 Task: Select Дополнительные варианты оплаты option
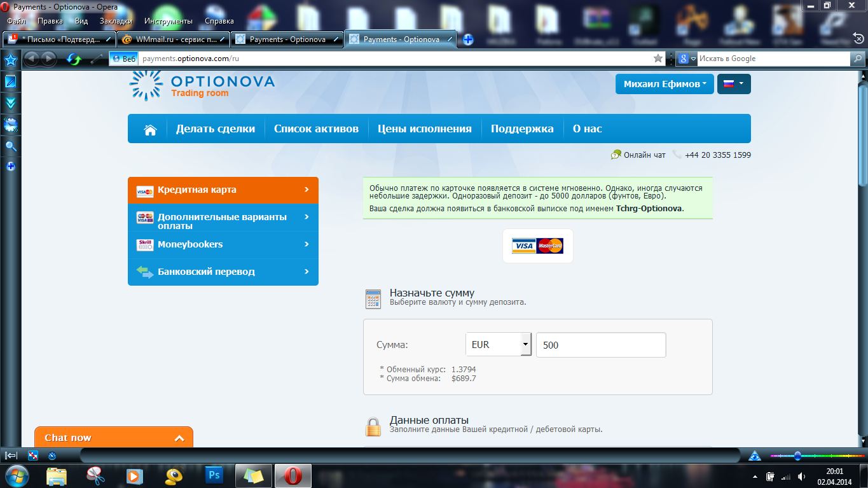[223, 218]
